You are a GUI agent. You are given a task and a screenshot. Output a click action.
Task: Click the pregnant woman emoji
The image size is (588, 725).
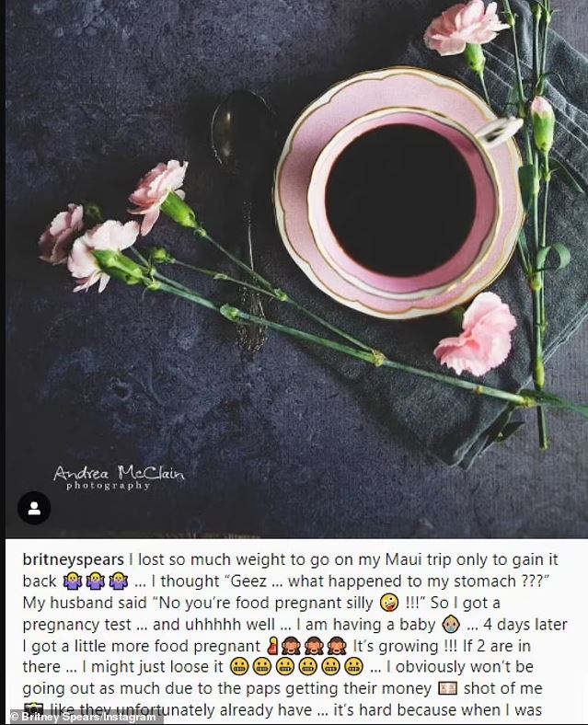tap(272, 646)
